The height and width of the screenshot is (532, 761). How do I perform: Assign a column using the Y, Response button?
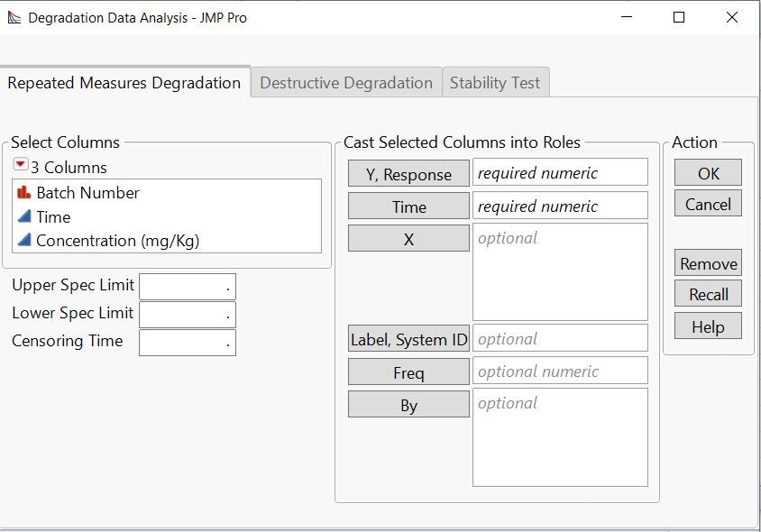408,173
